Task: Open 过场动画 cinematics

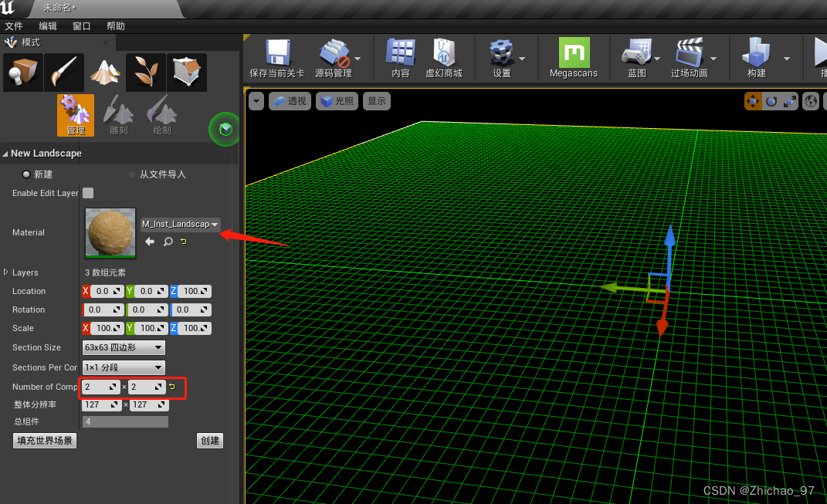Action: pyautogui.click(x=690, y=59)
